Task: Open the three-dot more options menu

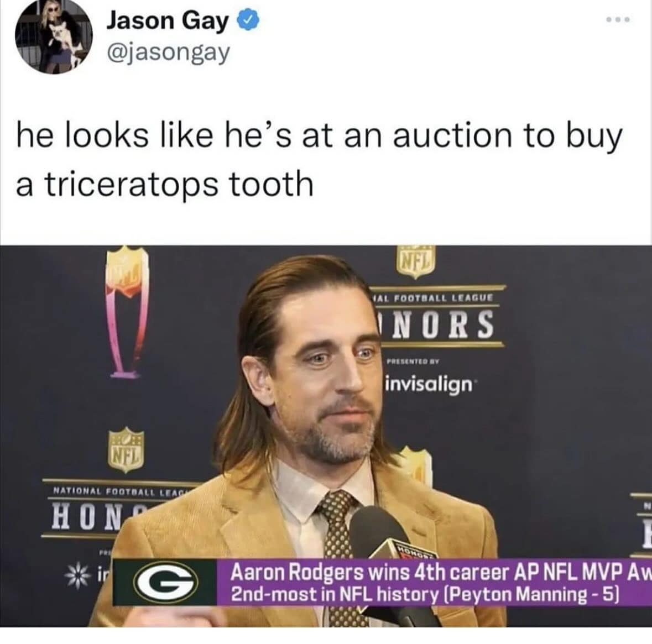Action: [618, 19]
